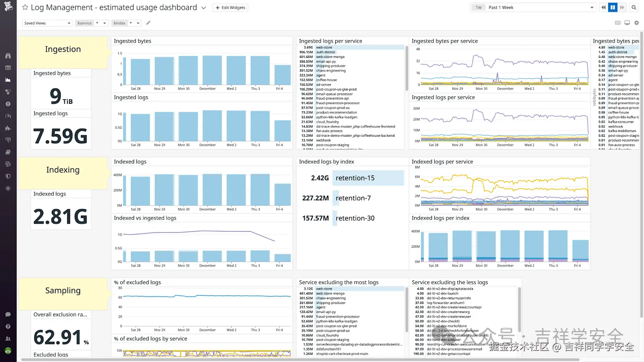Click the horizontal scrollbar at the dashboard bottom
This screenshot has height=362, width=644.
pyautogui.click(x=300, y=360)
